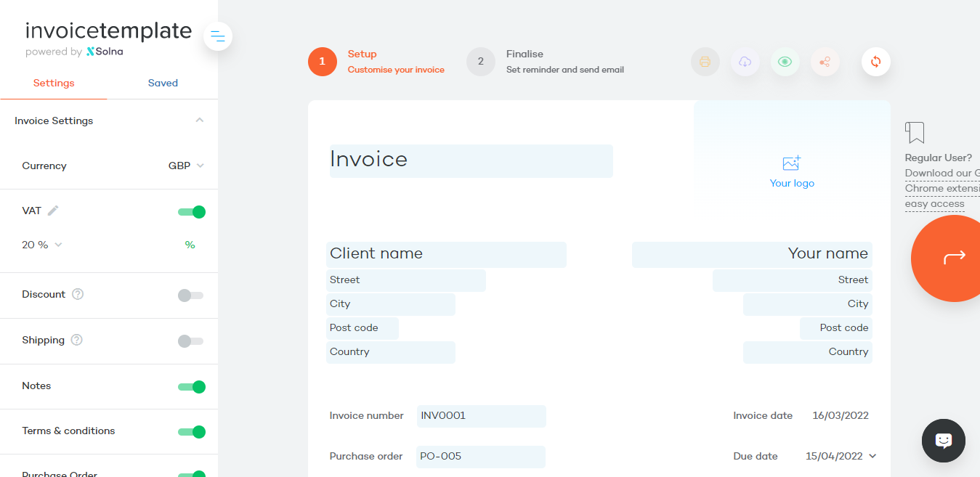Switch to the Saved tab
The height and width of the screenshot is (477, 980).
click(x=163, y=83)
